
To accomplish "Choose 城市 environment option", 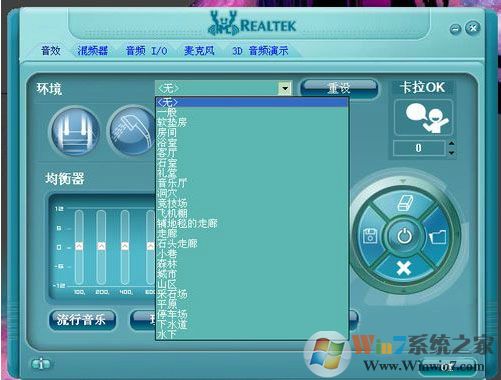I will pos(252,274).
